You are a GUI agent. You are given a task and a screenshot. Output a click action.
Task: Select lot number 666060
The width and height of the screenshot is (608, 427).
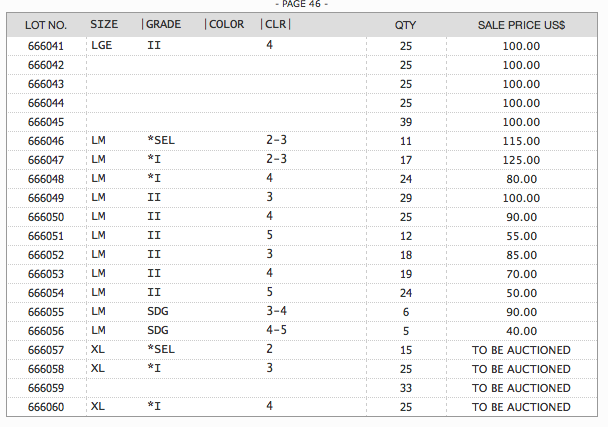click(46, 407)
